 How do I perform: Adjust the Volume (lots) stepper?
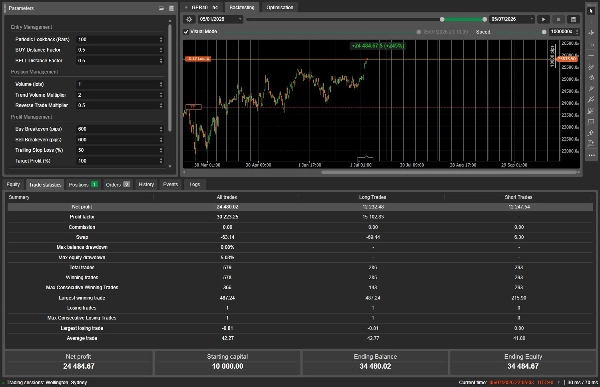coord(161,84)
